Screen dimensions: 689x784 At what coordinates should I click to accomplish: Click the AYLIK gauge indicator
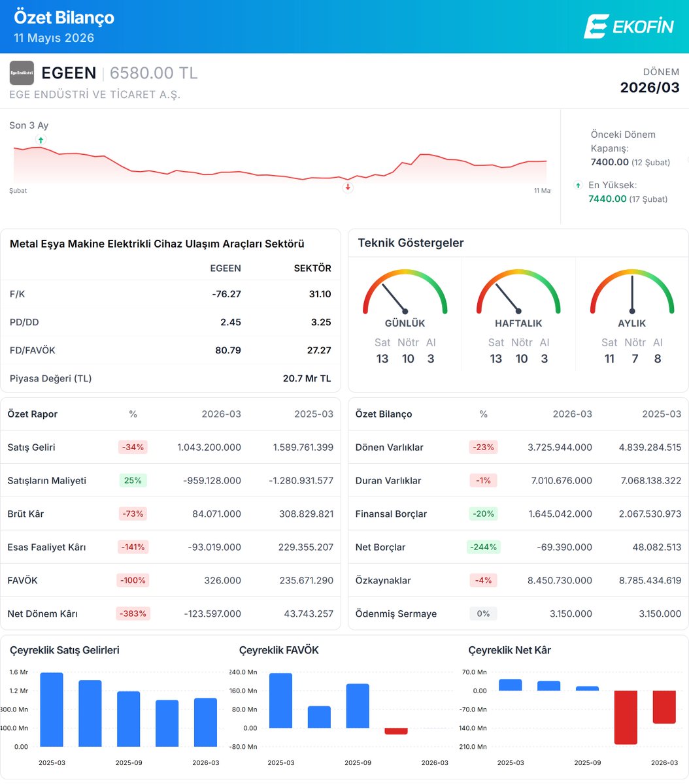pyautogui.click(x=632, y=291)
